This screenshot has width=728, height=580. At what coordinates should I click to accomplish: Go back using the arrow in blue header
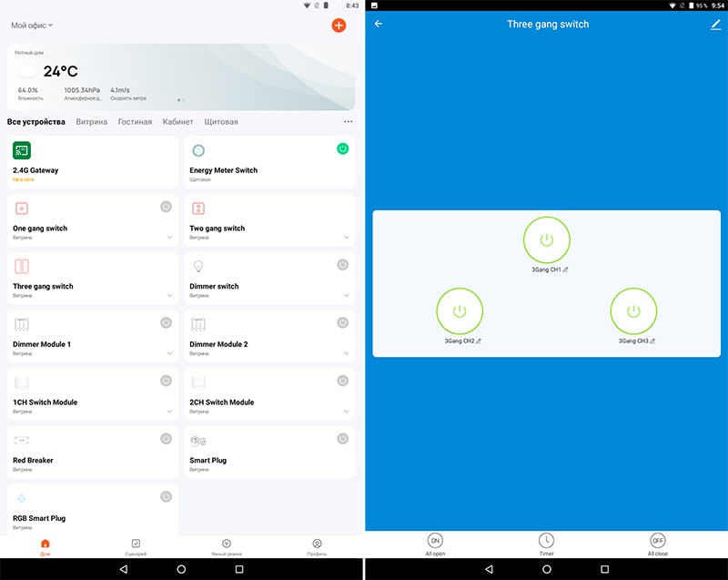tap(379, 25)
